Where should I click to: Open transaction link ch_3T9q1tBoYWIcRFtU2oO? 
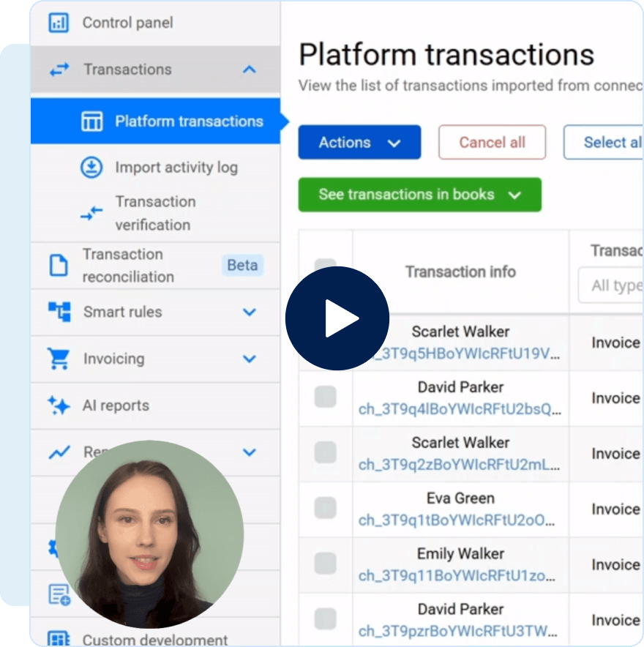point(456,520)
